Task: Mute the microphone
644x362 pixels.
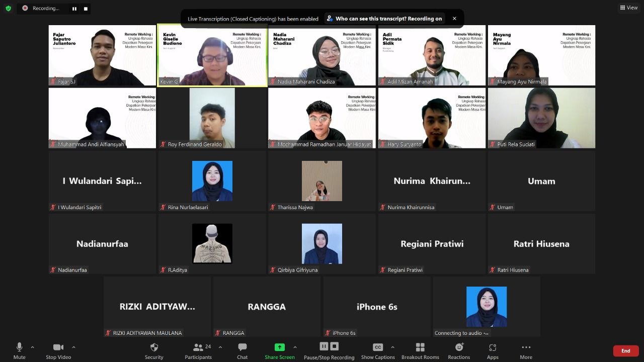Action: (19, 350)
